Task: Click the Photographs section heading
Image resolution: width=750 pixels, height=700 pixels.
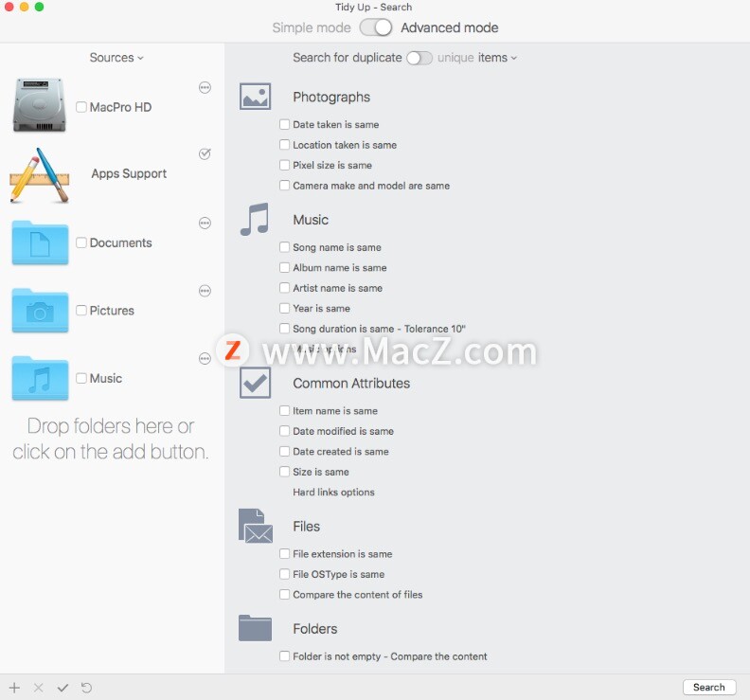Action: tap(331, 98)
